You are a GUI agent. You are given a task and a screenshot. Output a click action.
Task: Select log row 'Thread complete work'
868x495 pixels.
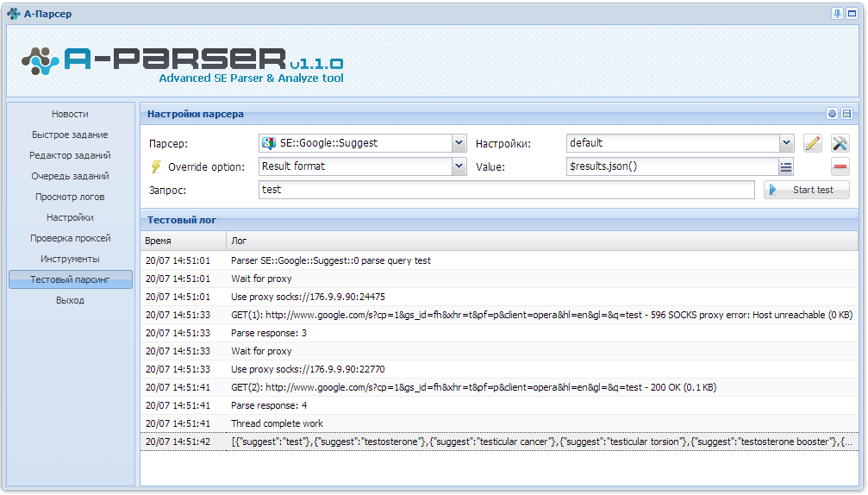[x=499, y=423]
